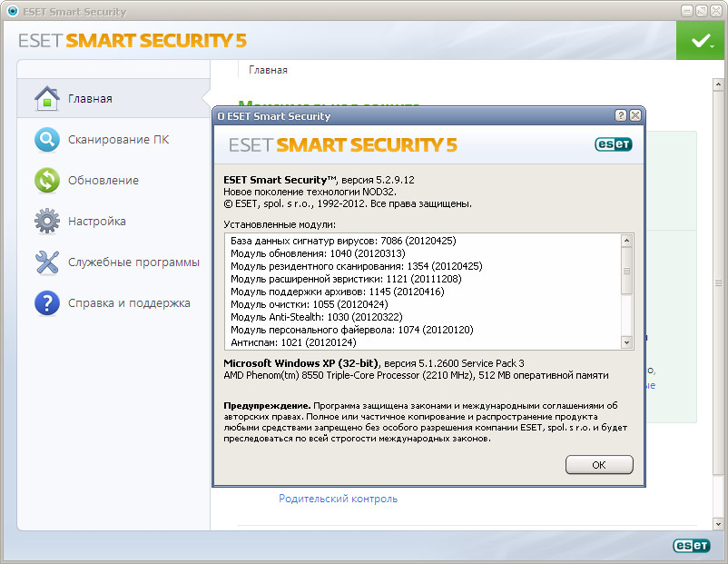Click the Настройка gear icon
728x564 pixels.
click(46, 221)
